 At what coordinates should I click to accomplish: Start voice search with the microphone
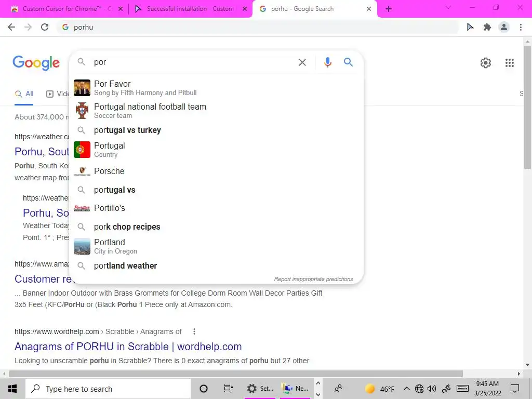327,62
